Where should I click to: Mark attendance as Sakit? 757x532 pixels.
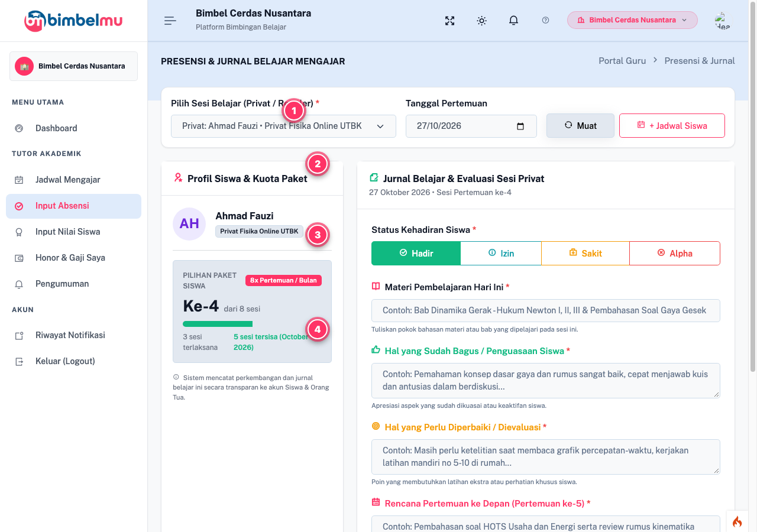(x=585, y=253)
